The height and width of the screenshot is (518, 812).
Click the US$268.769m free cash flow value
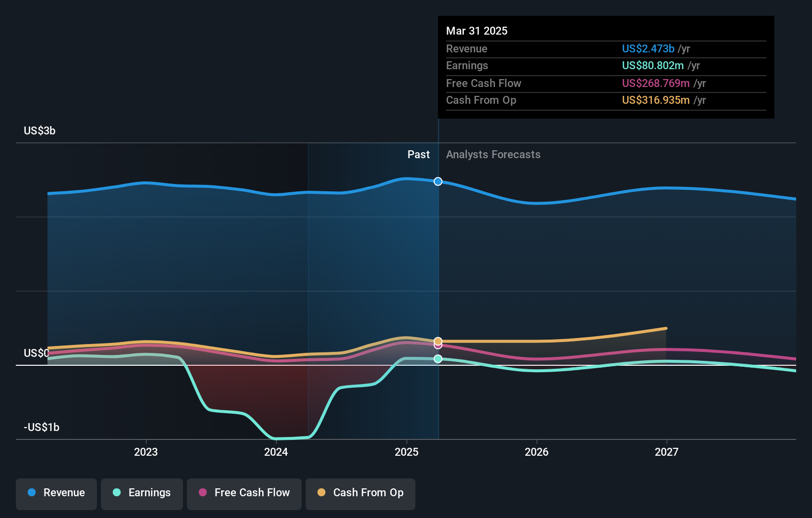click(x=656, y=84)
